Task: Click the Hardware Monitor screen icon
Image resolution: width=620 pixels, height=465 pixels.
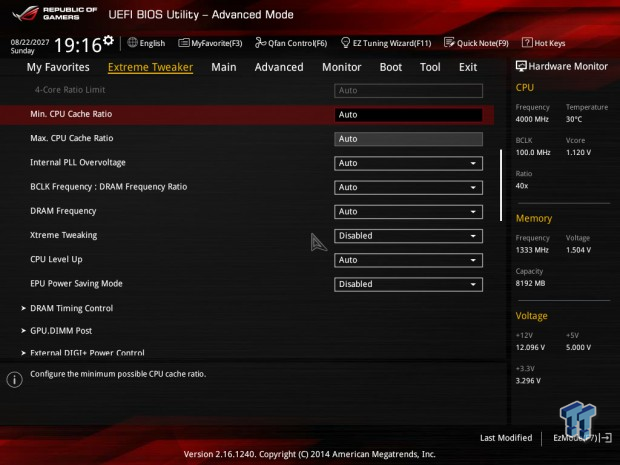Action: pyautogui.click(x=521, y=66)
